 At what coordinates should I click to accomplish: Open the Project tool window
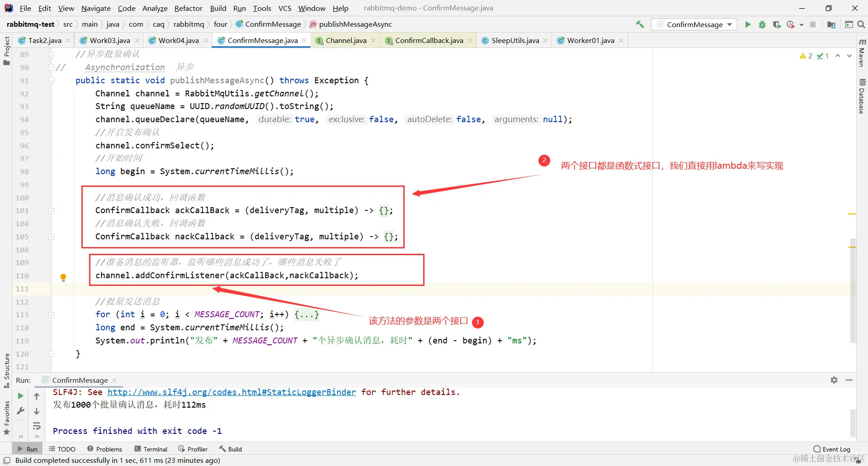pyautogui.click(x=6, y=50)
